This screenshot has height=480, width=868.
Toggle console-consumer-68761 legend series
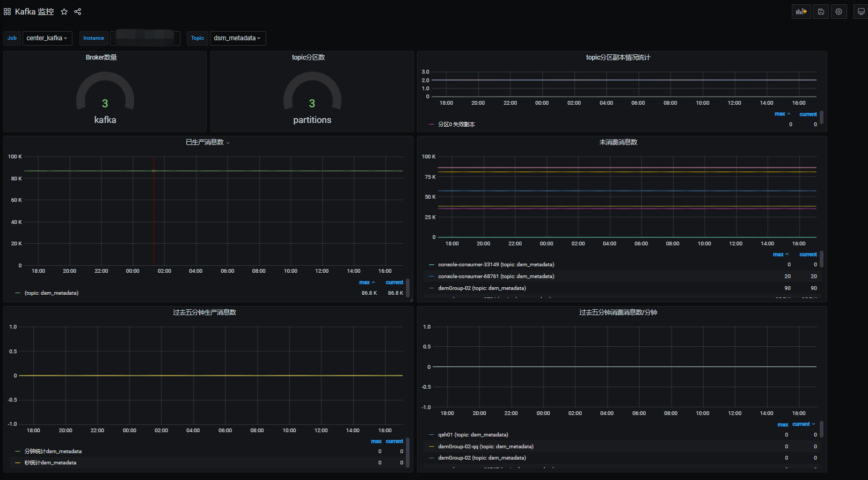click(496, 277)
